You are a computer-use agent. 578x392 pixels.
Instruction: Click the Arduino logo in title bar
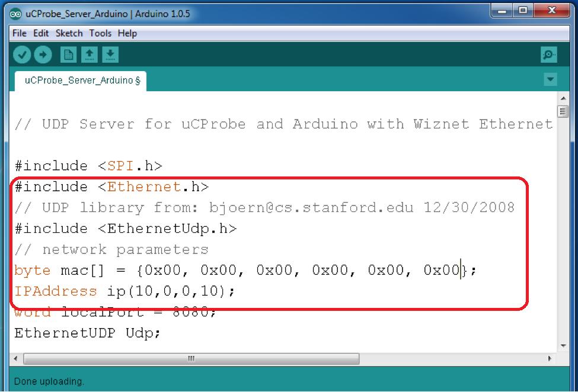pos(15,14)
